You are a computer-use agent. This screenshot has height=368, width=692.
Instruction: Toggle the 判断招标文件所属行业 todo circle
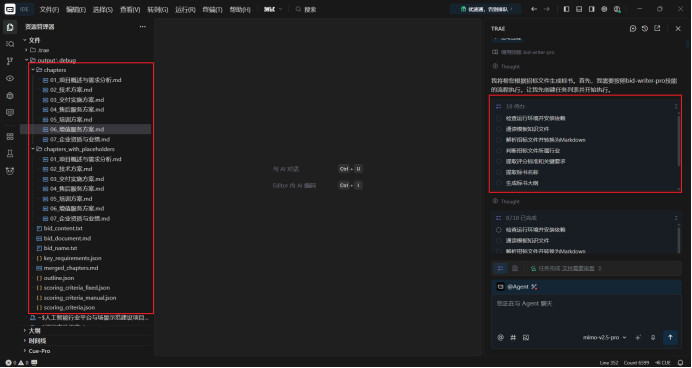pyautogui.click(x=499, y=151)
